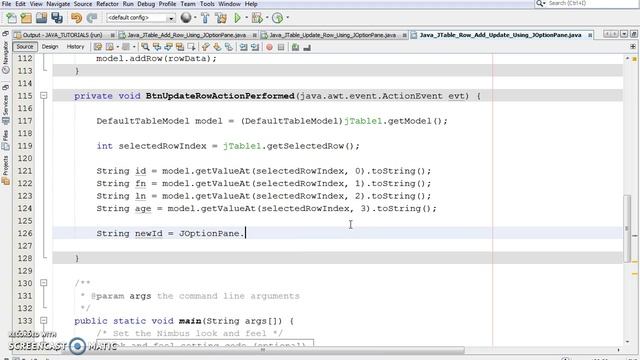This screenshot has width=640, height=360.
Task: Run the project with green play icon
Action: (x=237, y=18)
